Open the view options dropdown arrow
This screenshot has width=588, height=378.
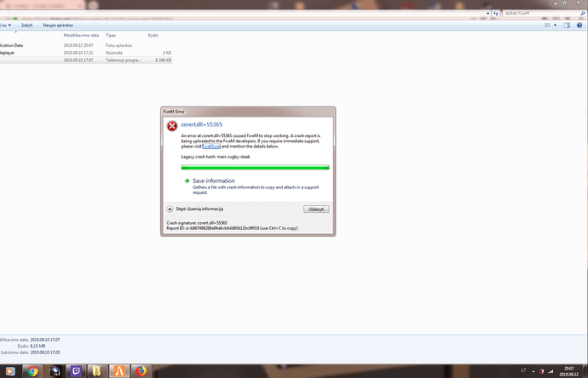point(555,25)
